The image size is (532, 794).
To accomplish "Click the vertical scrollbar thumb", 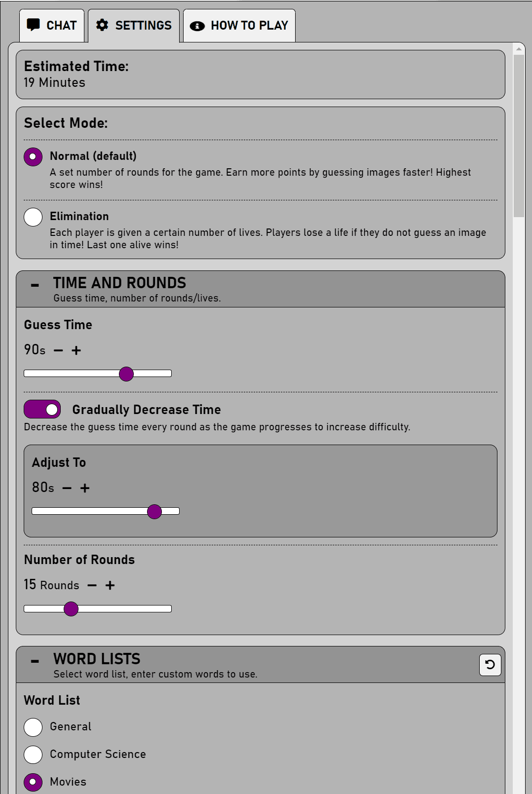I will tap(519, 136).
